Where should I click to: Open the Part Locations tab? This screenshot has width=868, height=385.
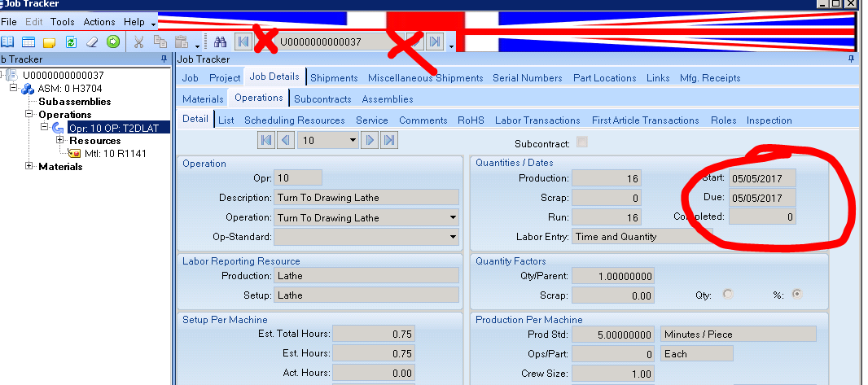click(x=604, y=78)
